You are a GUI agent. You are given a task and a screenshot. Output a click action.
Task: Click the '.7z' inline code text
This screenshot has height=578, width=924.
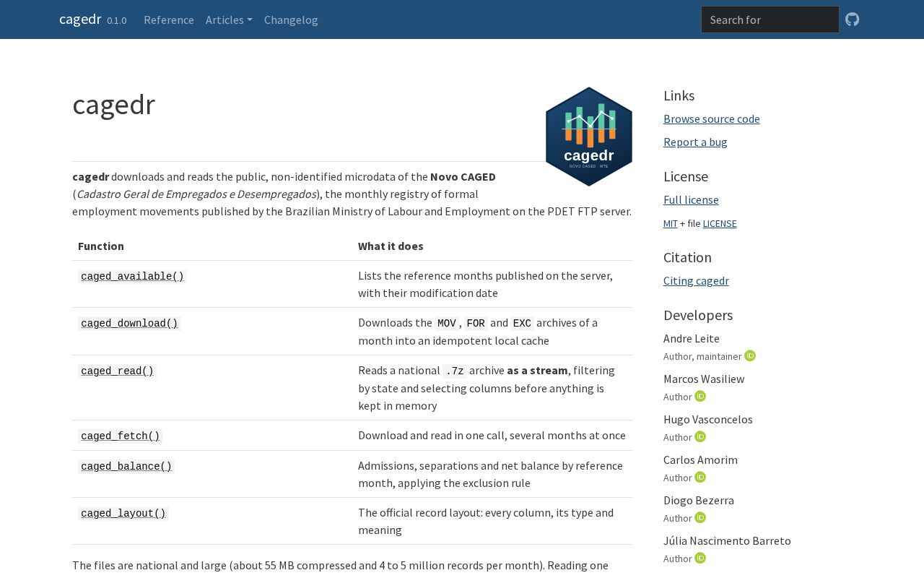pos(455,371)
